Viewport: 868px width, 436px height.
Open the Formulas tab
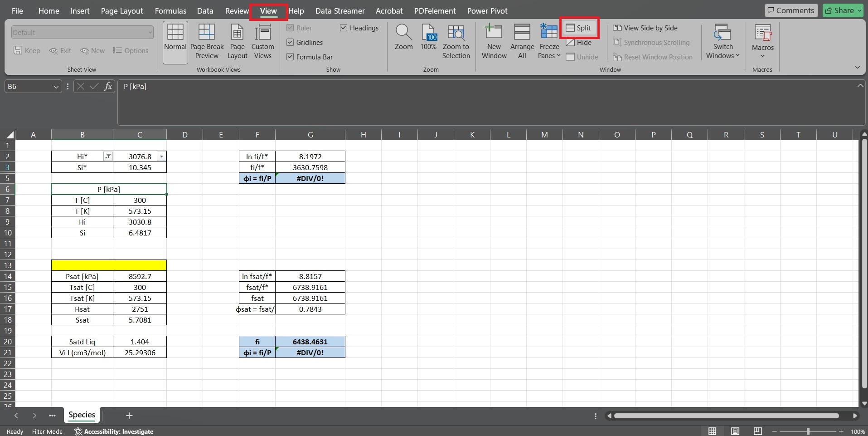tap(170, 11)
